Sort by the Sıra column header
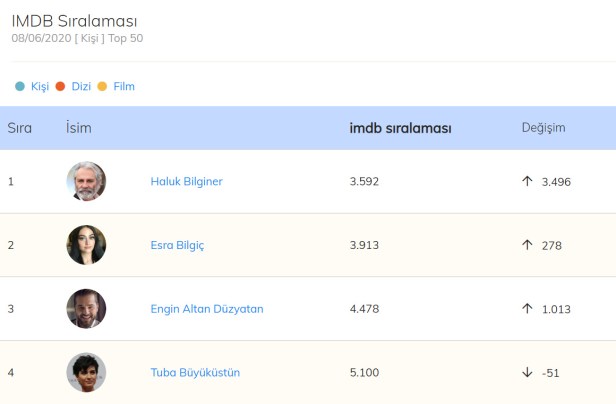This screenshot has height=404, width=616. click(20, 128)
